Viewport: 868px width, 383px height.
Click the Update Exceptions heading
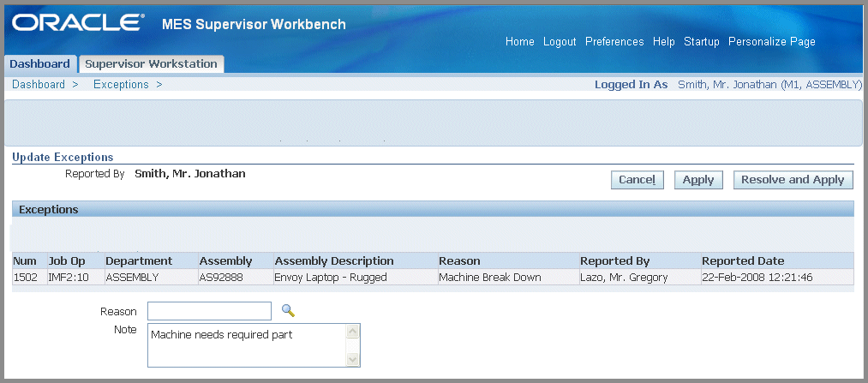pos(63,157)
